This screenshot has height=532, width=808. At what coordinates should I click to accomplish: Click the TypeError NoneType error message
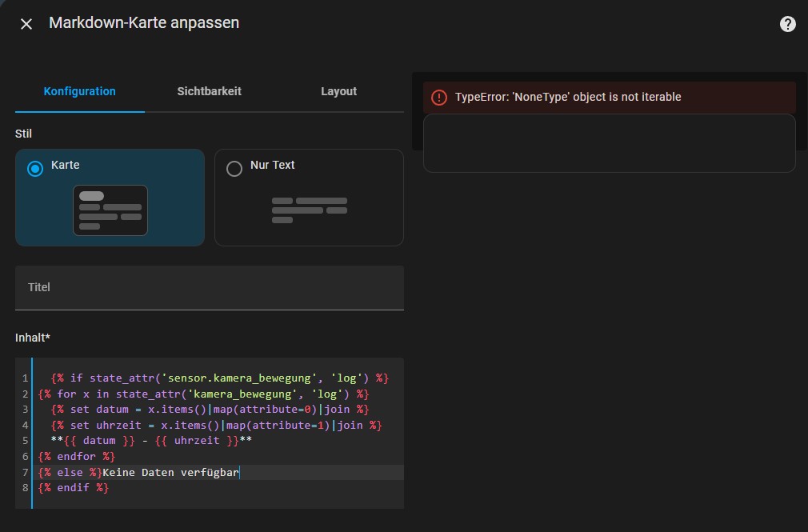click(568, 97)
